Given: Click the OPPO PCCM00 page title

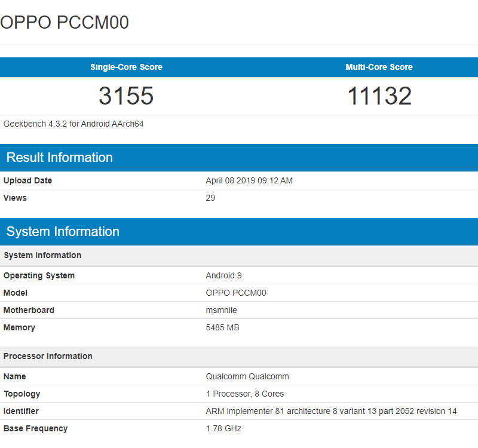Looking at the screenshot, I should pos(65,23).
